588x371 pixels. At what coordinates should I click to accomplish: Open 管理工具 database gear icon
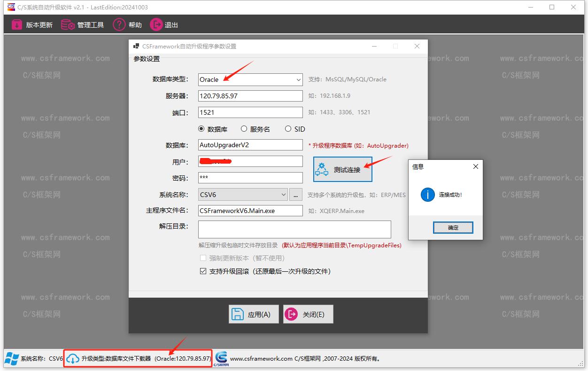click(x=68, y=25)
